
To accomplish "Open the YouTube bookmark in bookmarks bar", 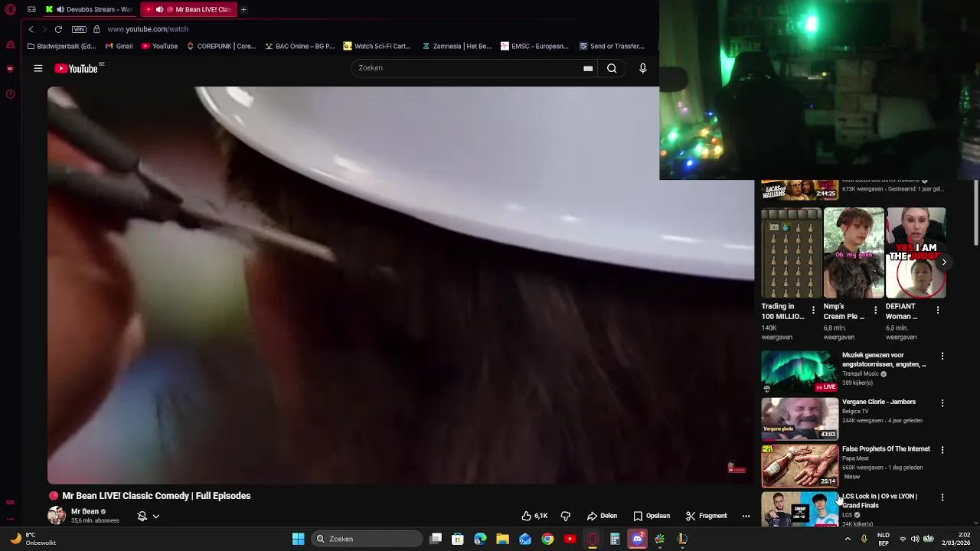I will coord(159,46).
